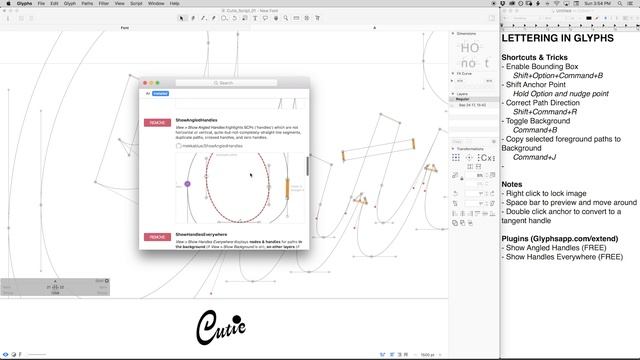Viewport: 640px width, 360px height.
Task: Open the Filter menu
Action: point(104,3)
